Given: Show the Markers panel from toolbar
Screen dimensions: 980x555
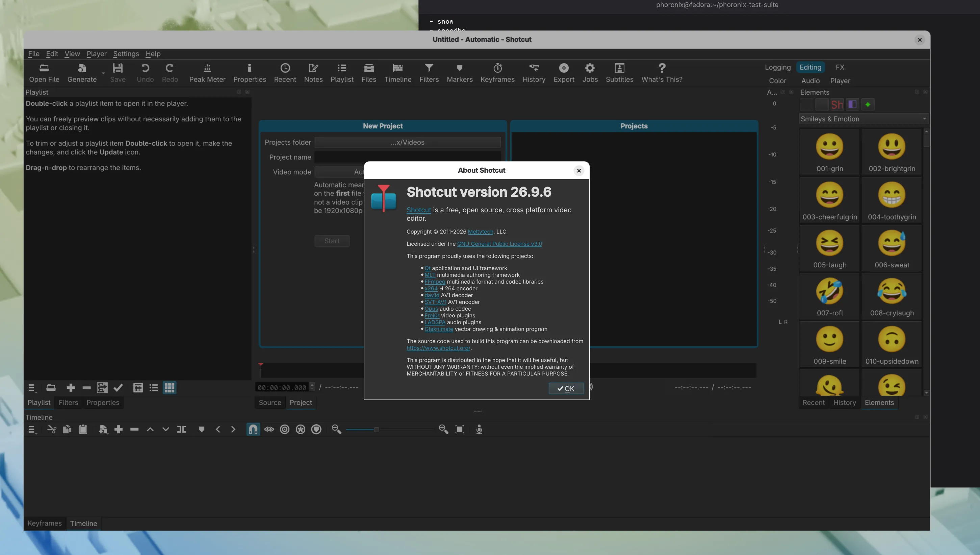Looking at the screenshot, I should click(460, 73).
